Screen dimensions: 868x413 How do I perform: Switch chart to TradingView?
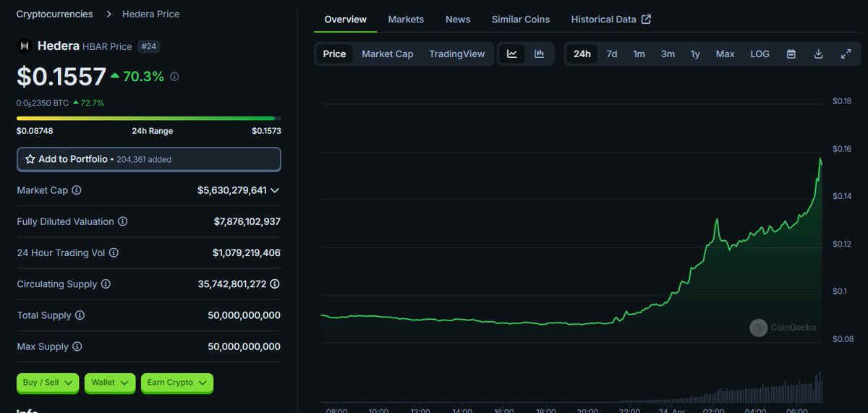pos(457,54)
